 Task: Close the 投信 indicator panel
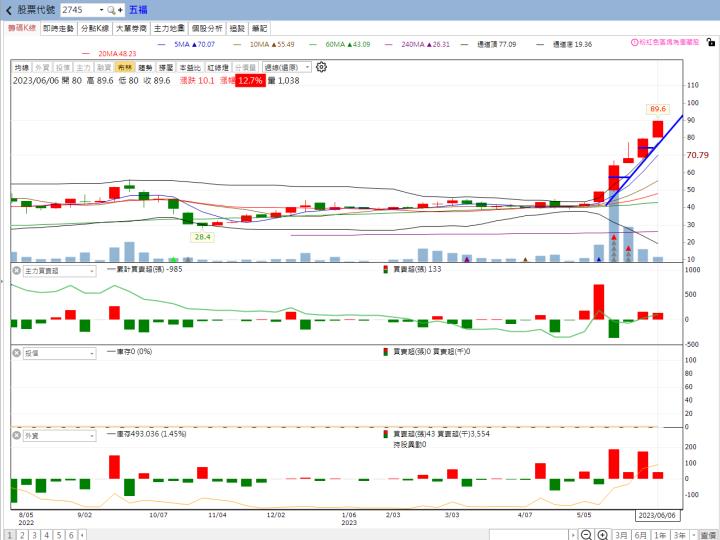click(x=16, y=353)
